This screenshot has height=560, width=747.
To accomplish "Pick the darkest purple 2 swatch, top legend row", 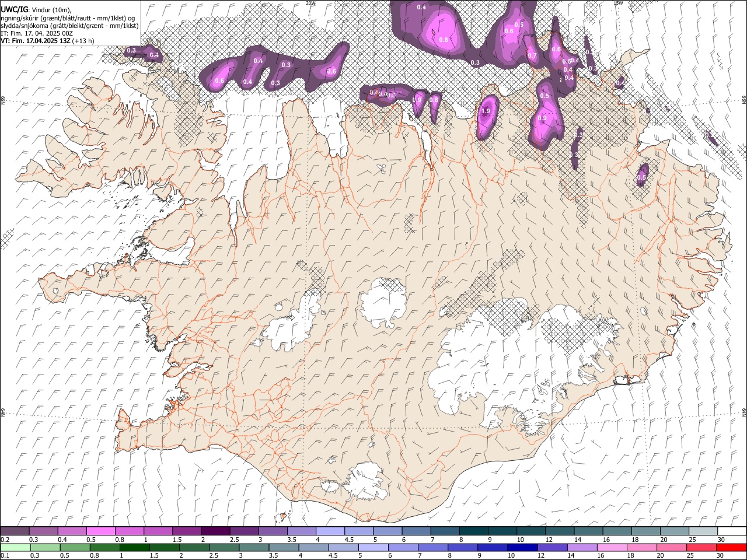I will [215, 531].
